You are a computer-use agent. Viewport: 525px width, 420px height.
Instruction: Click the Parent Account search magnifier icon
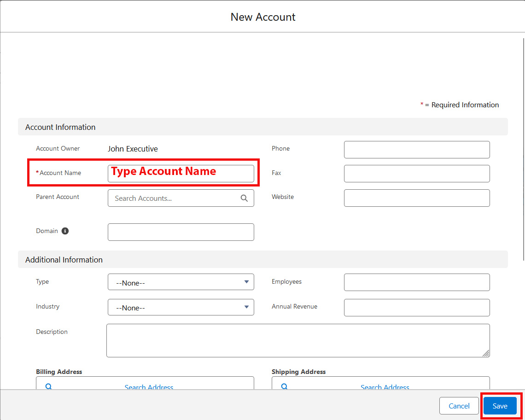(244, 198)
